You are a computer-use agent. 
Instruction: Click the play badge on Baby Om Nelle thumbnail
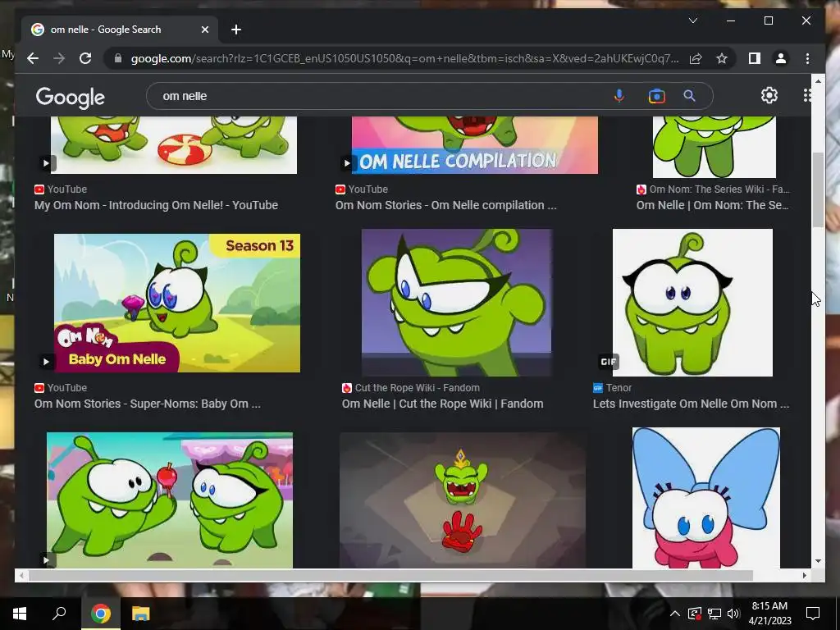pyautogui.click(x=46, y=362)
